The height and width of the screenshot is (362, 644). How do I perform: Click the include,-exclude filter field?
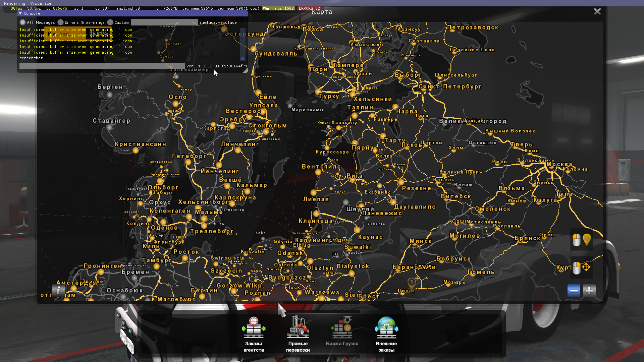click(164, 22)
